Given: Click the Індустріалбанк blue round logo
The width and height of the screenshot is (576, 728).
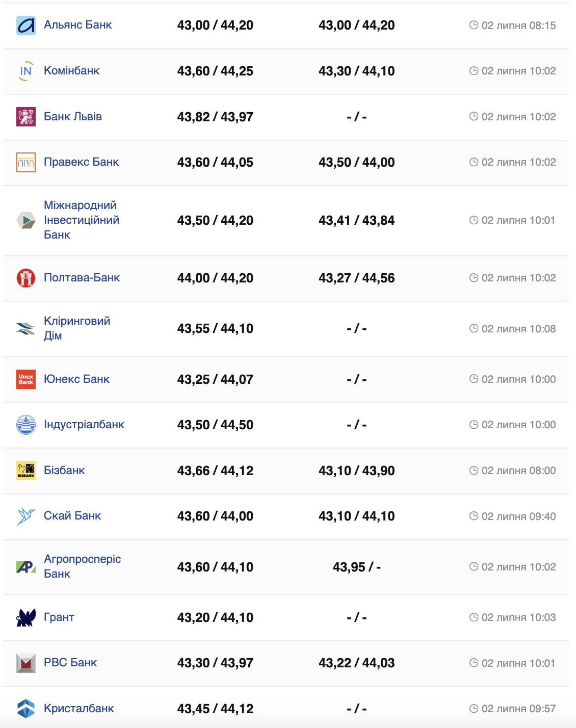Looking at the screenshot, I should [26, 425].
